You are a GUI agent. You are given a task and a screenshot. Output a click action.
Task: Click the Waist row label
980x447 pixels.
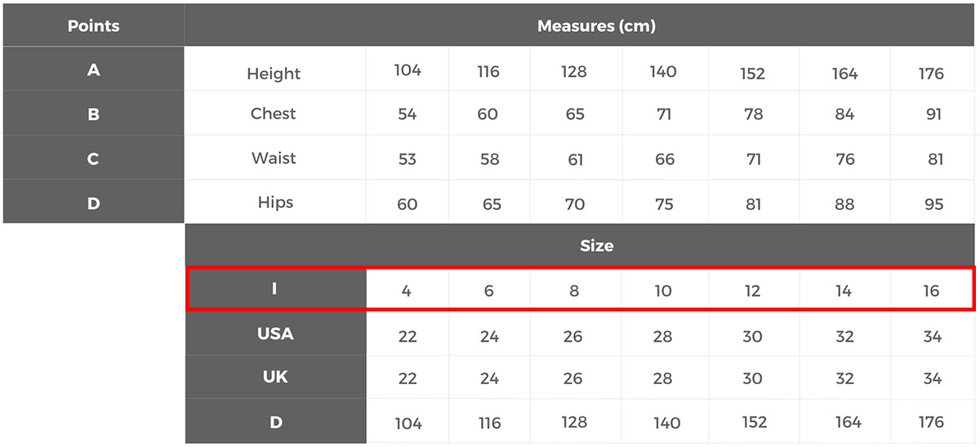coord(274,159)
